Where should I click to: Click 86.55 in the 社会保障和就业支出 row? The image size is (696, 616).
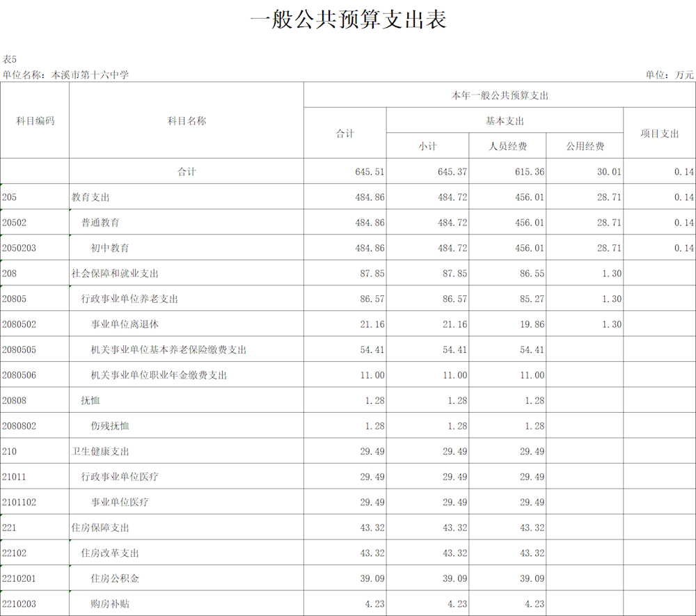(x=532, y=274)
